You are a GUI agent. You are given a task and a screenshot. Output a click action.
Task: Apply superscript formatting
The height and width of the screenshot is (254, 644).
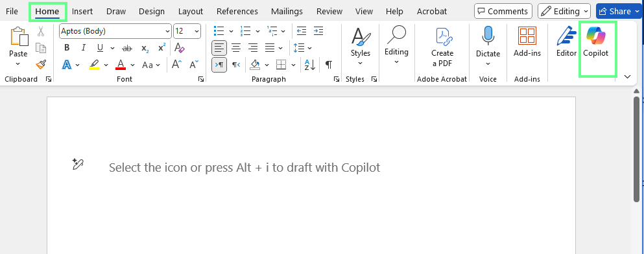click(x=162, y=47)
